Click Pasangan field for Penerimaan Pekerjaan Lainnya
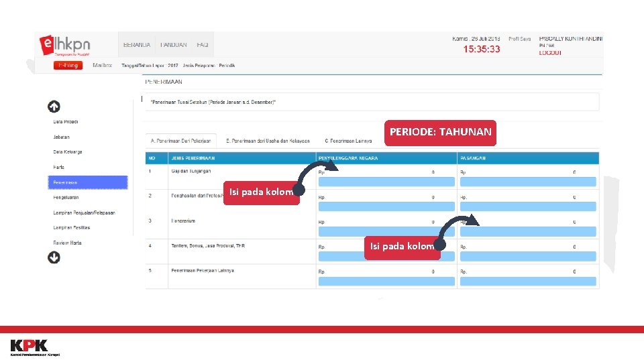Viewport: 644px width, 362px height. pyautogui.click(x=528, y=281)
